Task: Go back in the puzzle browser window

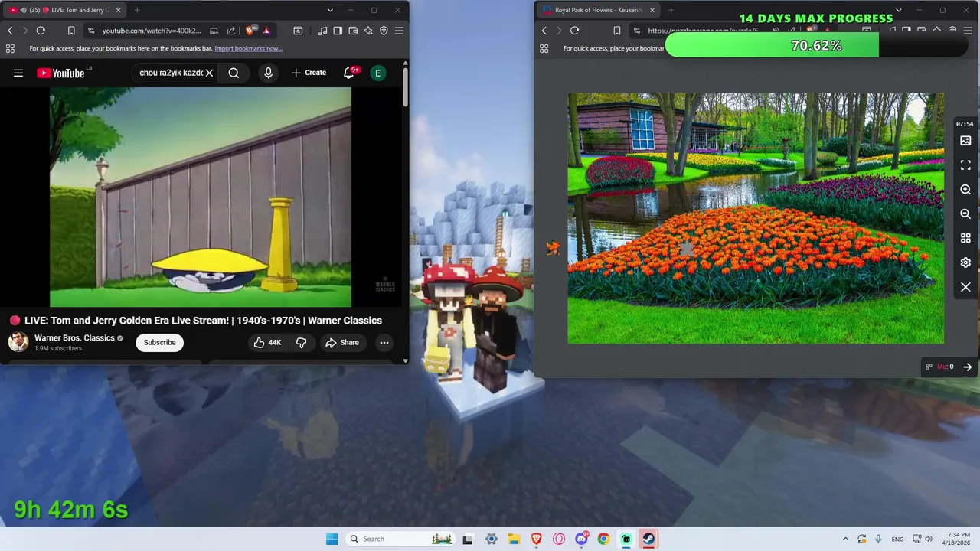Action: [544, 31]
